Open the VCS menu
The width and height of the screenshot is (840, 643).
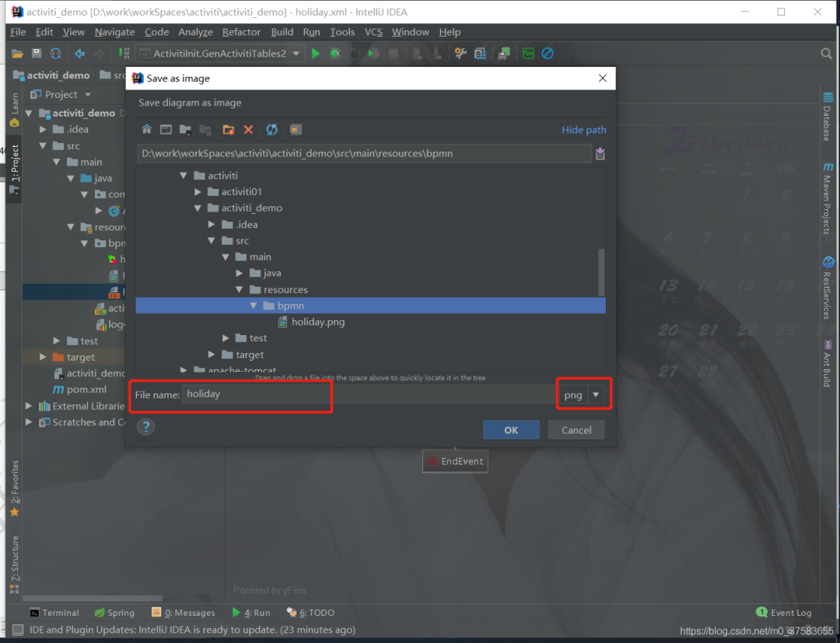pyautogui.click(x=373, y=32)
